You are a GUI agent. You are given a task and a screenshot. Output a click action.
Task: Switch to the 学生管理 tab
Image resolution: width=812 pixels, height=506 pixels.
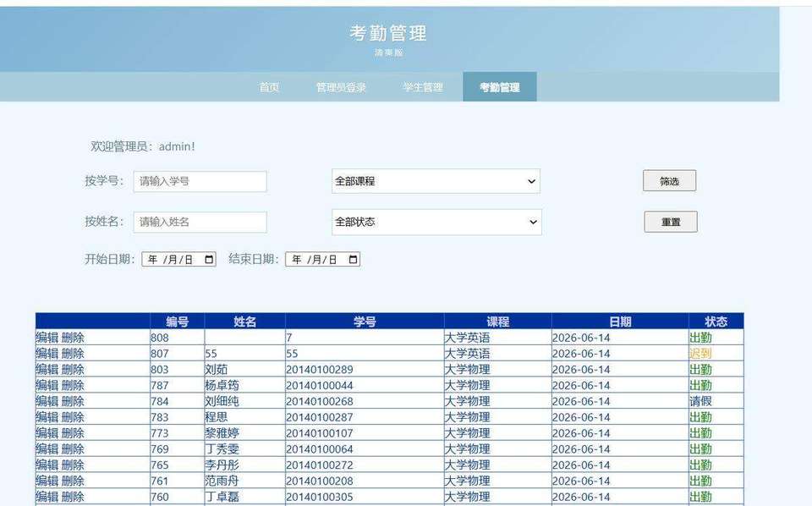click(x=423, y=87)
